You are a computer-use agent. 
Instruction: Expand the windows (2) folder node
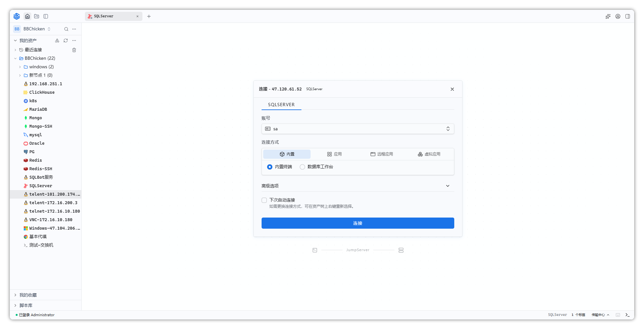[20, 67]
